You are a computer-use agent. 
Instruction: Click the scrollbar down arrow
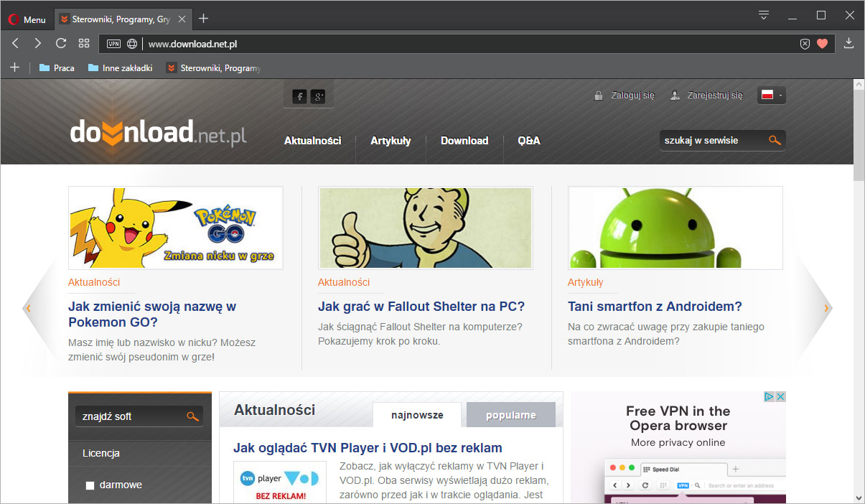click(859, 497)
